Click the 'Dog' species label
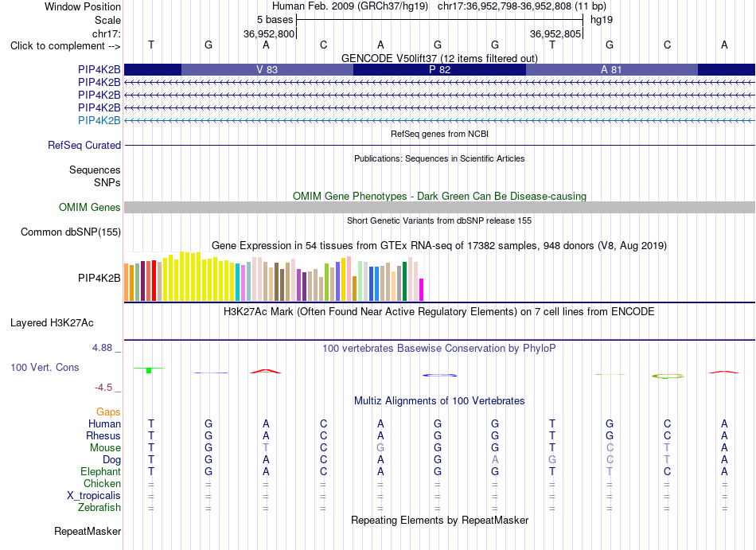Screen dimensions: 756x550 click(x=111, y=460)
